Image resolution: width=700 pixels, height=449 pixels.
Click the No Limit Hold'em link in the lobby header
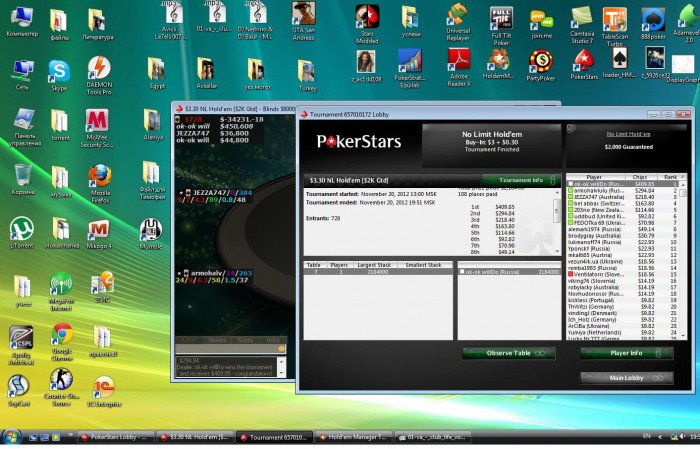(628, 134)
